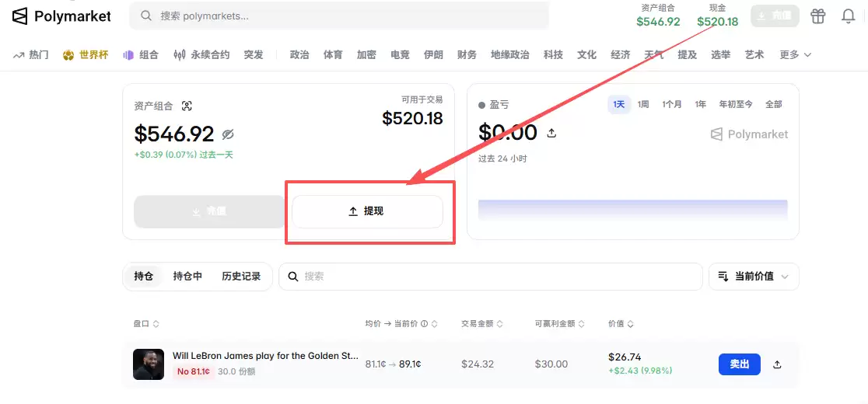Go to 体育 category

pos(333,54)
